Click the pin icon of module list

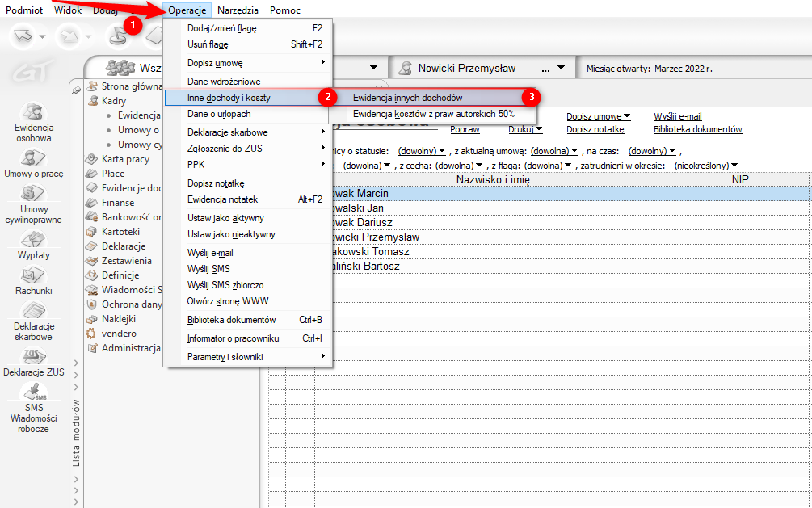coord(76,90)
